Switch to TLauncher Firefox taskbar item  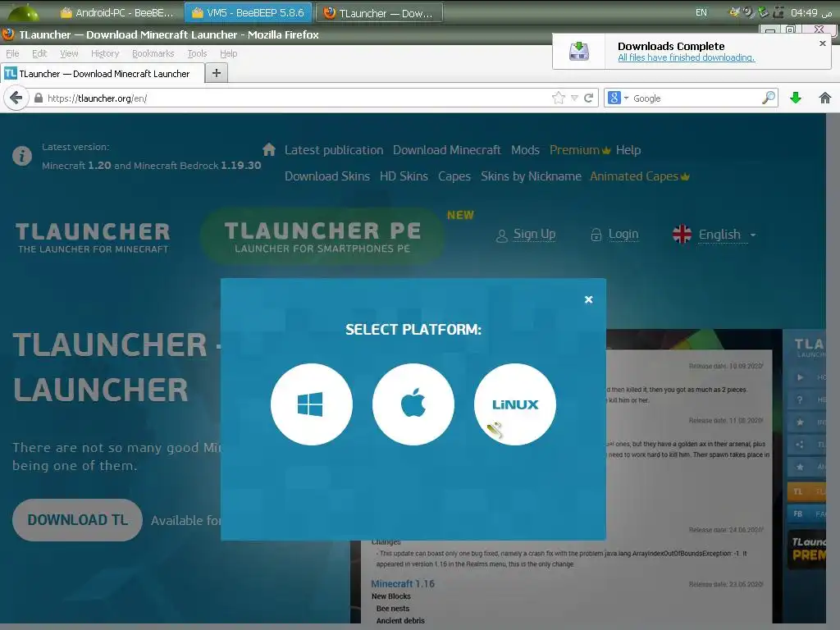click(x=379, y=13)
